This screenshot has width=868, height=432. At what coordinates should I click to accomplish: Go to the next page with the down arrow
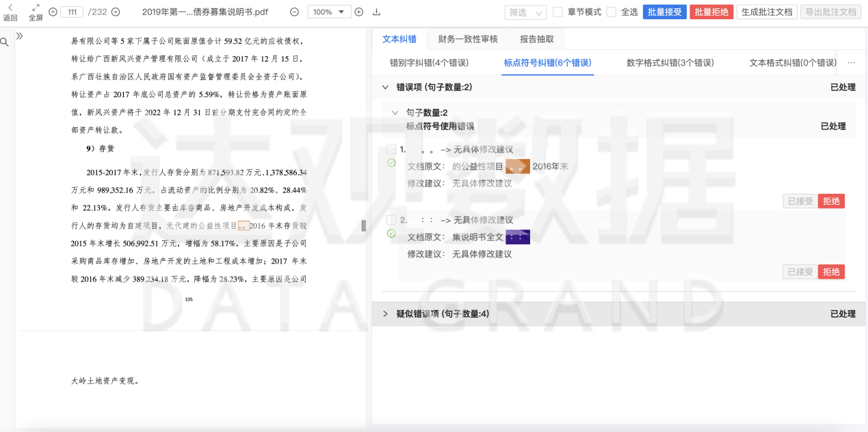click(x=116, y=12)
